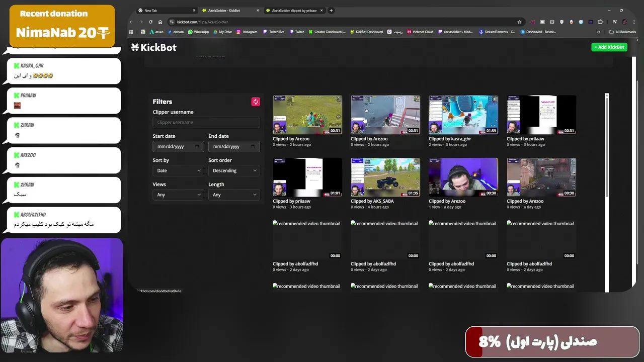
Task: Open the Arezoo clip with 1 view
Action: click(463, 177)
